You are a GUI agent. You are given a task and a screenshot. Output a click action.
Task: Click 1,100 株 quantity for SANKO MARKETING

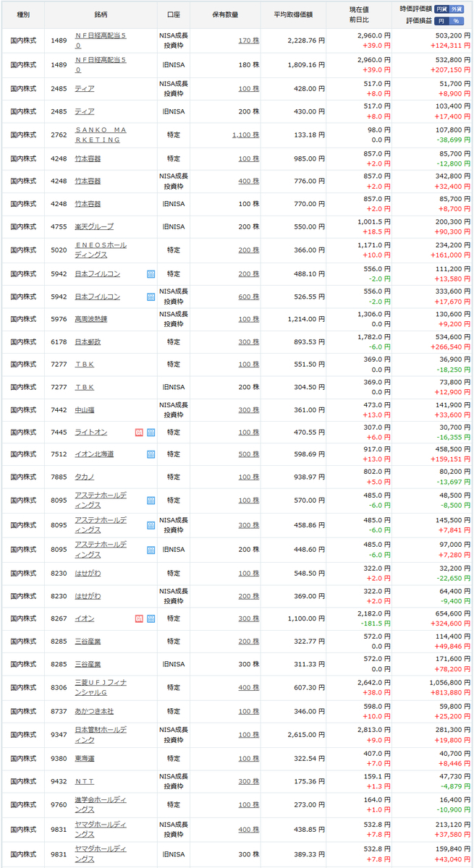245,135
